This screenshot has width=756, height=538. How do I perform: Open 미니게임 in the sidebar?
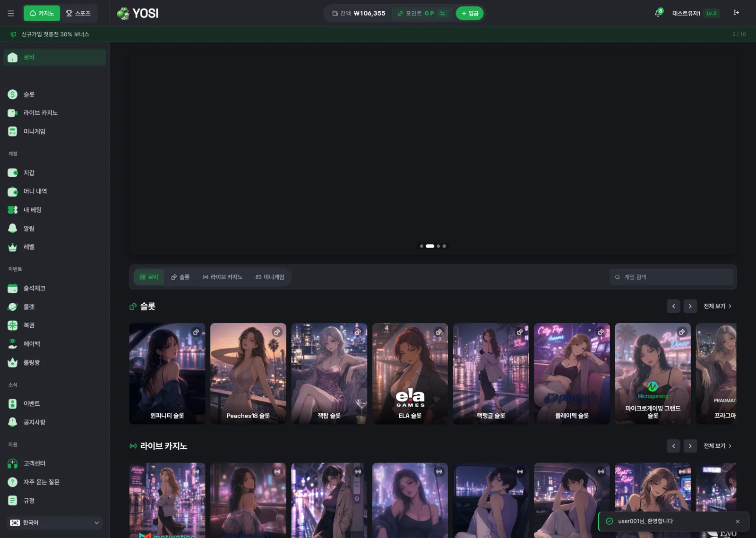pyautogui.click(x=55, y=131)
